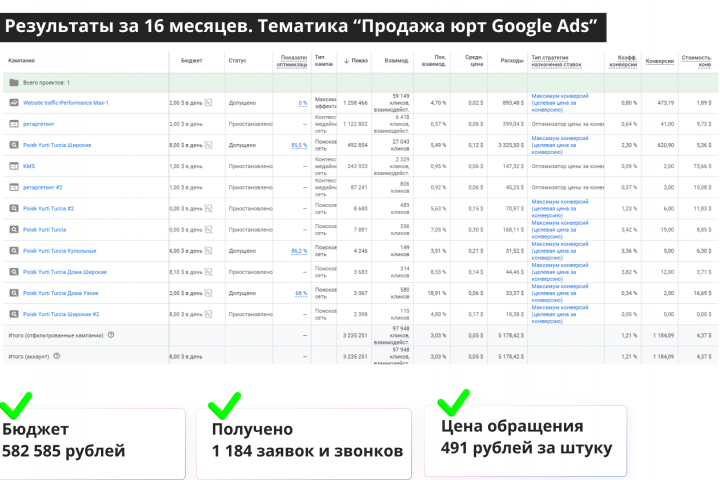The height and width of the screenshot is (480, 720).
Task: Click search icon beside Poisk Yurti Turcia Дома Широкие
Action: tap(14, 272)
